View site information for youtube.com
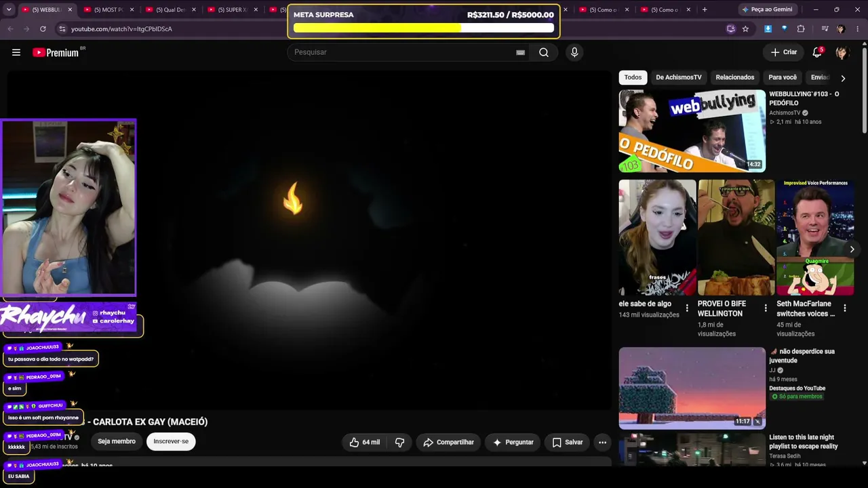 pyautogui.click(x=62, y=29)
